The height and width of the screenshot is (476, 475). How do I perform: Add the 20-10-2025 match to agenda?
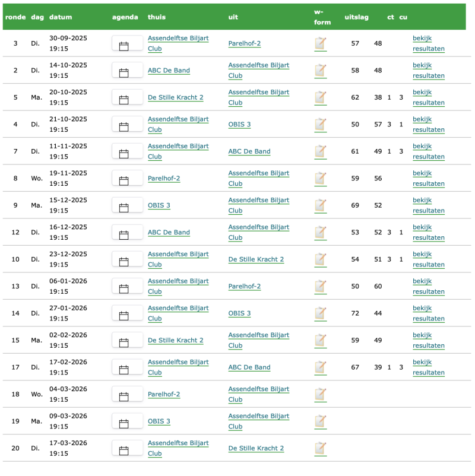click(x=124, y=100)
